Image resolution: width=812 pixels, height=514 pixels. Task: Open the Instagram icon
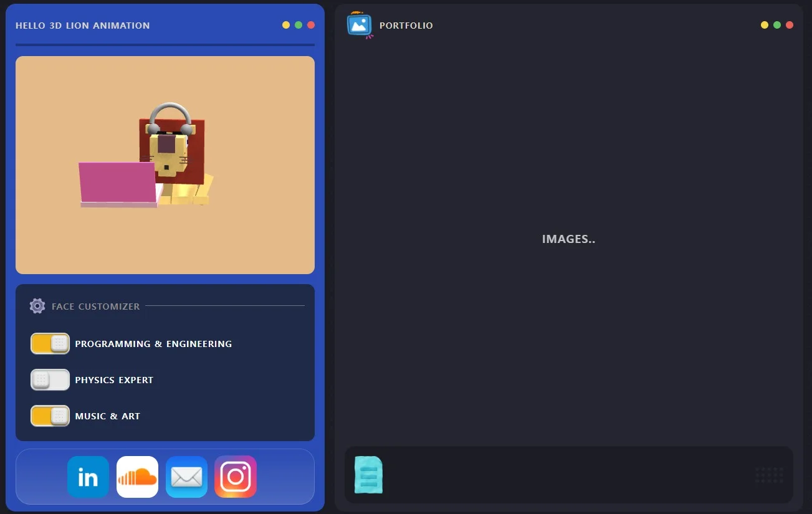point(236,477)
